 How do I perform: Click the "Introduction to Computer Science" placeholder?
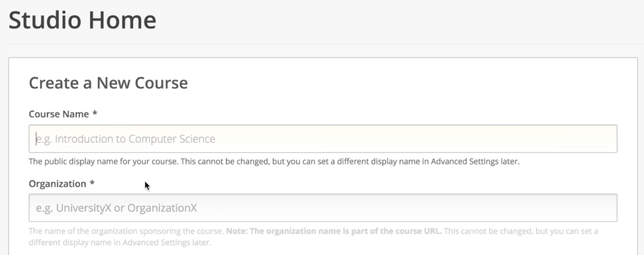pos(125,139)
